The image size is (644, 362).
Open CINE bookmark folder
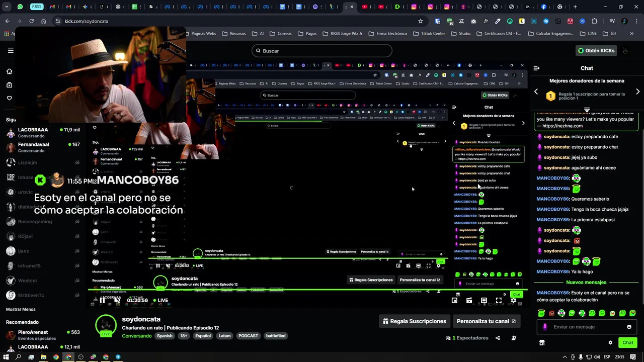[589, 34]
